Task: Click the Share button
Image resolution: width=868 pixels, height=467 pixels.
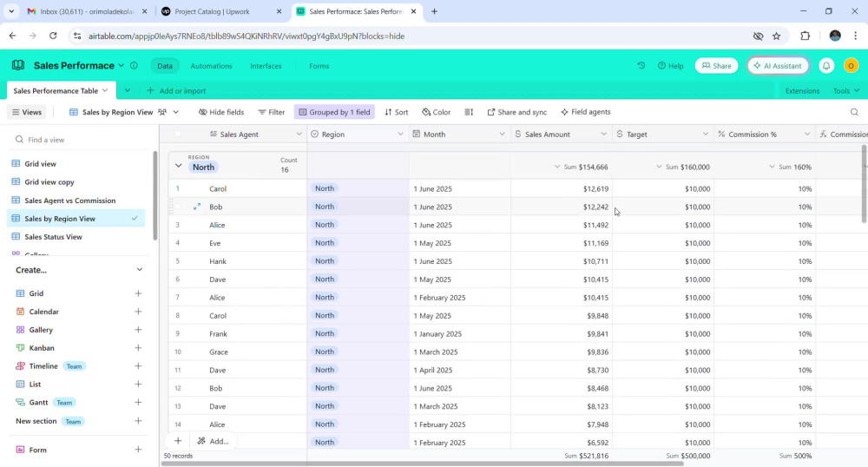Action: (x=716, y=66)
